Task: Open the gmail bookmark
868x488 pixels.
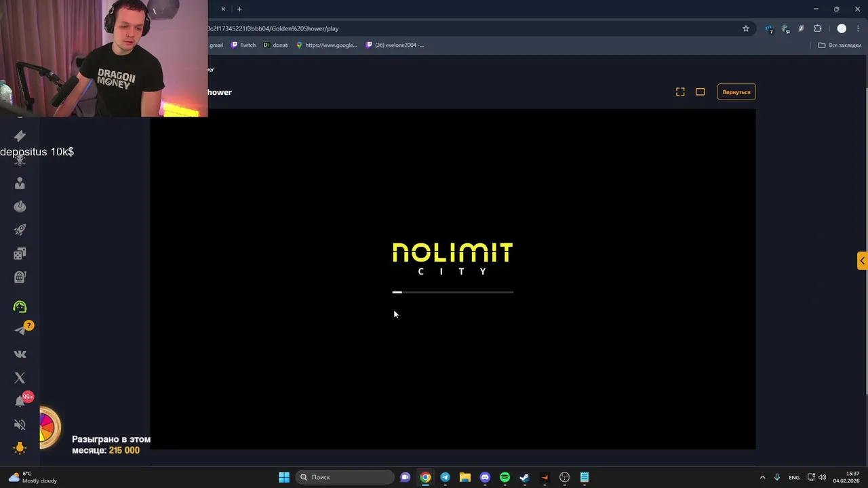Action: coord(216,45)
